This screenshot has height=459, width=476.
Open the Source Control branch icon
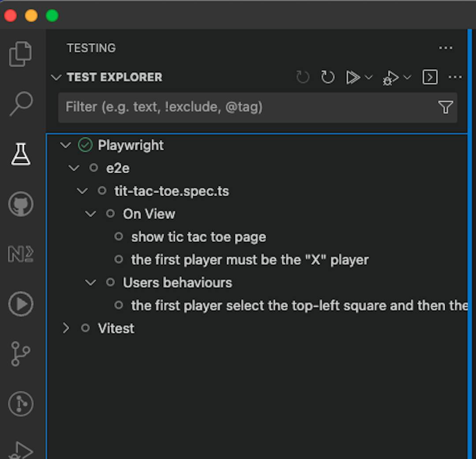[x=21, y=354]
